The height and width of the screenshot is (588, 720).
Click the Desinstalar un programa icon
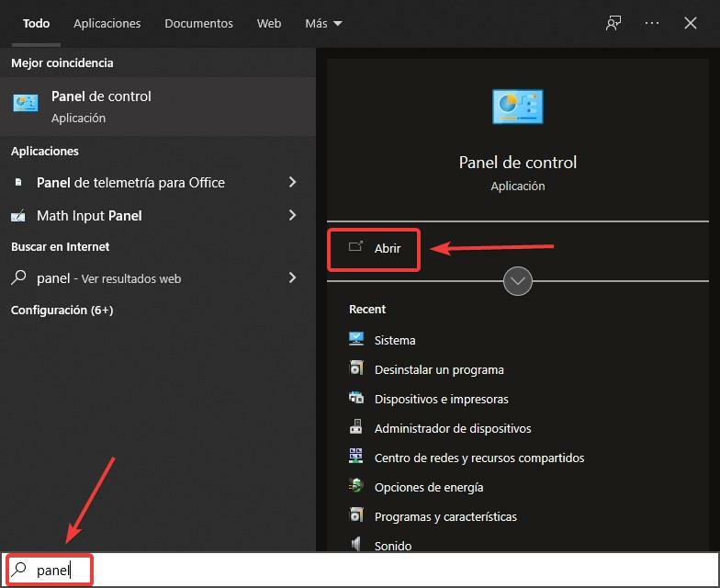point(356,367)
